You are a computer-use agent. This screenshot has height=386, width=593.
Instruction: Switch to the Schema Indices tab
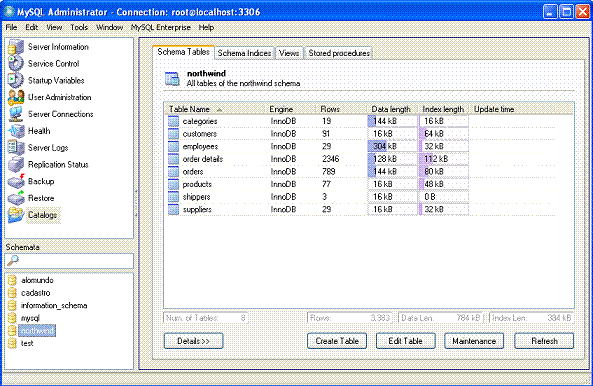pos(244,53)
